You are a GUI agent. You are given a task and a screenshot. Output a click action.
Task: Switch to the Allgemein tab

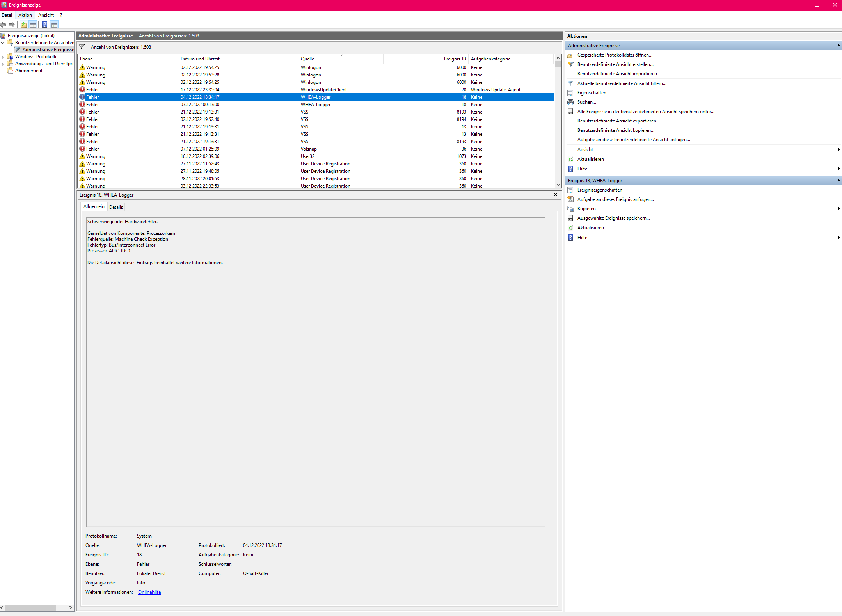coord(94,206)
